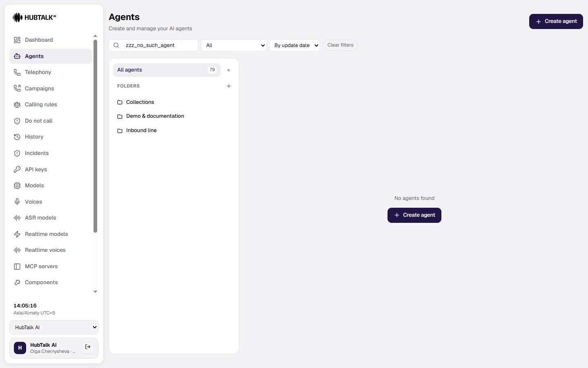588x368 pixels.
Task: Click the Asia/Almaty UTC+5 timezone text
Action: pos(34,313)
